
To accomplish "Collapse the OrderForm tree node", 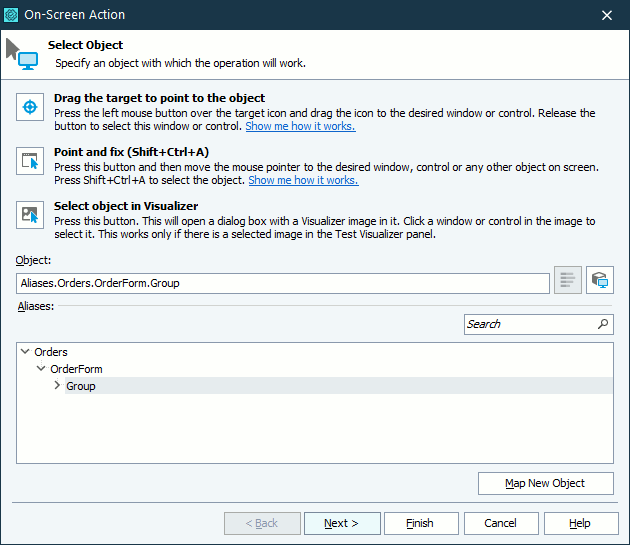I will tap(41, 369).
